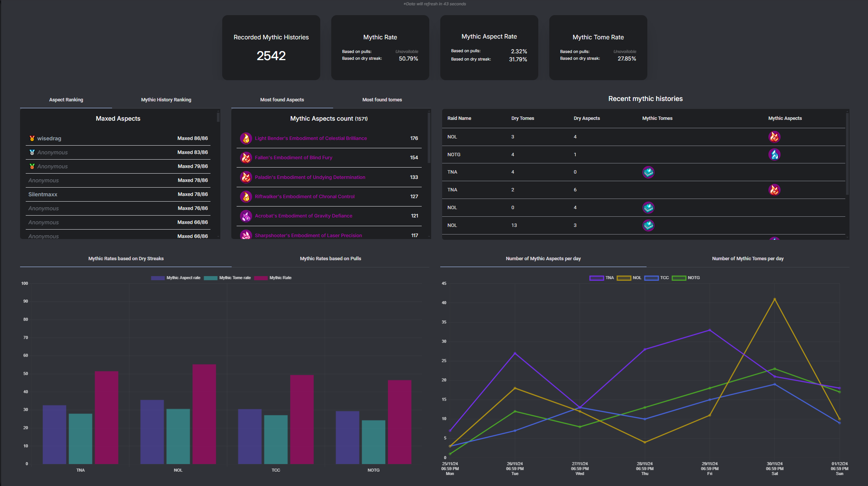868x486 pixels.
Task: Click mythic aspect icon in first NOL row
Action: [774, 137]
